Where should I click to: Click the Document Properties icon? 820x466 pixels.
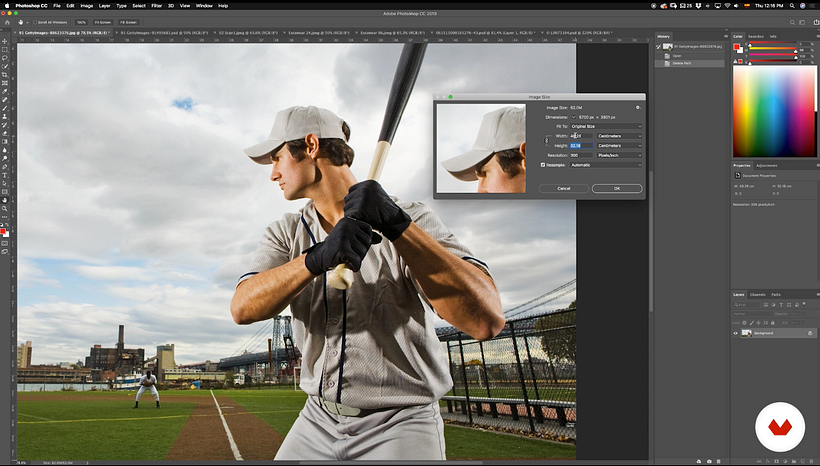point(737,176)
